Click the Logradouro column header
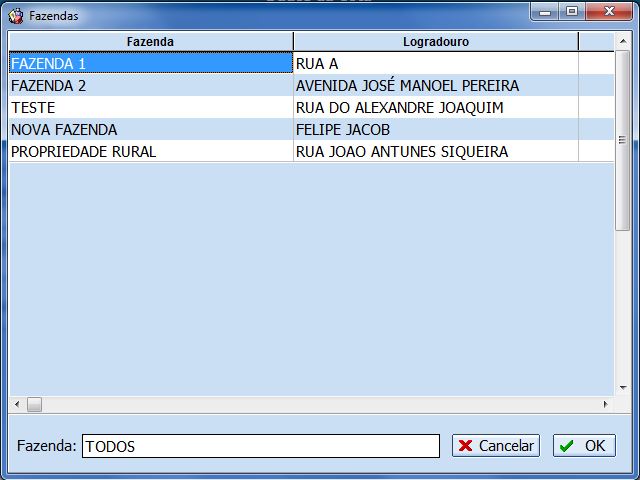Viewport: 640px width, 480px height. click(435, 42)
